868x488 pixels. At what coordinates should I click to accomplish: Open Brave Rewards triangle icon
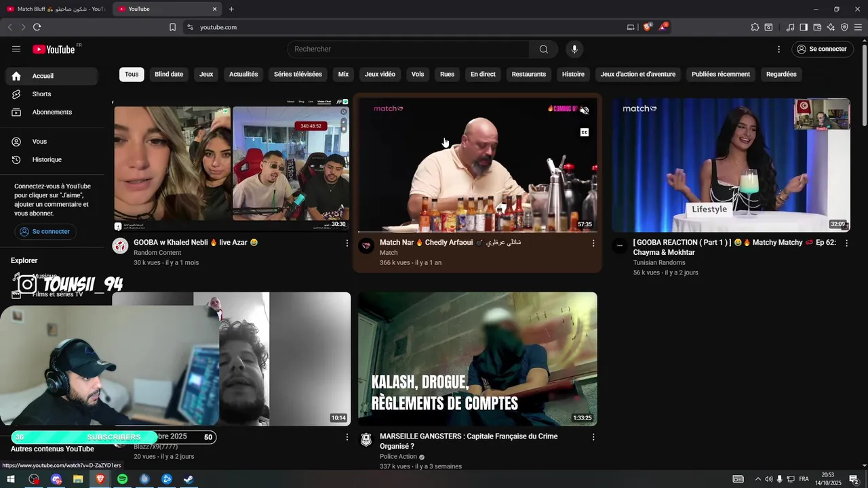point(663,27)
